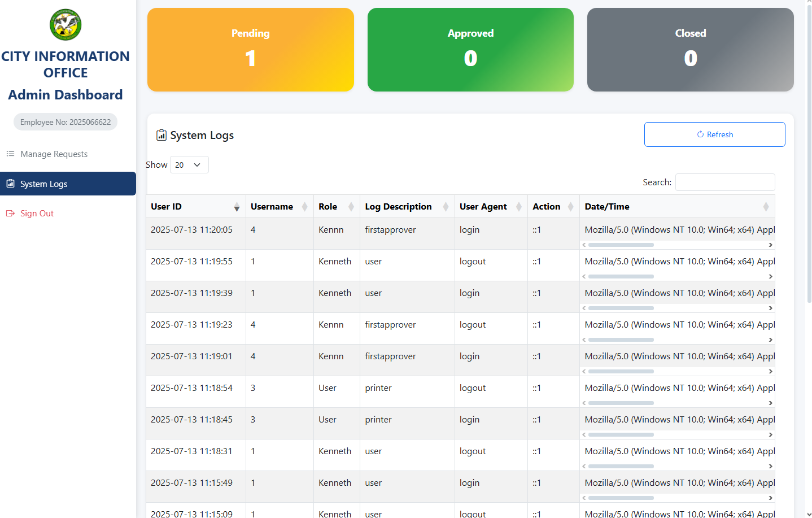Sort by Role column arrows
Screen dimensions: 812x518
[351, 207]
